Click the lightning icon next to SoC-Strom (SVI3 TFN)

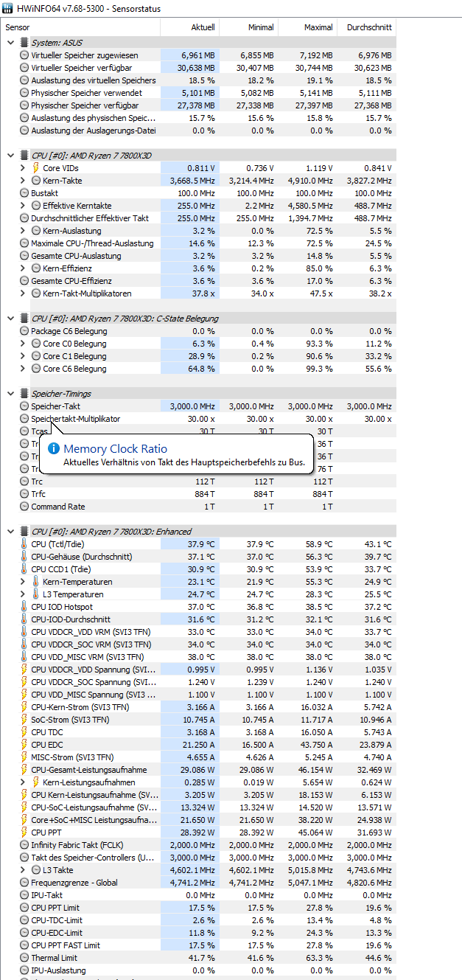click(24, 720)
